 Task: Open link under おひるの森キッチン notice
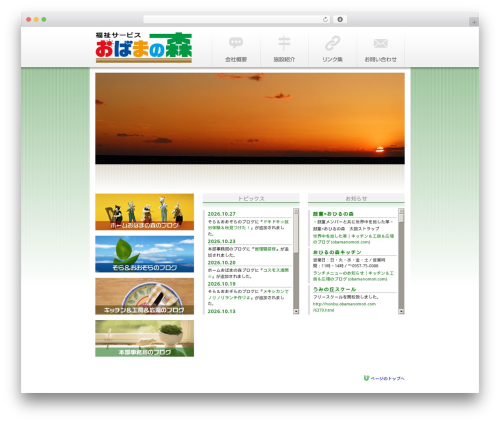point(353,276)
